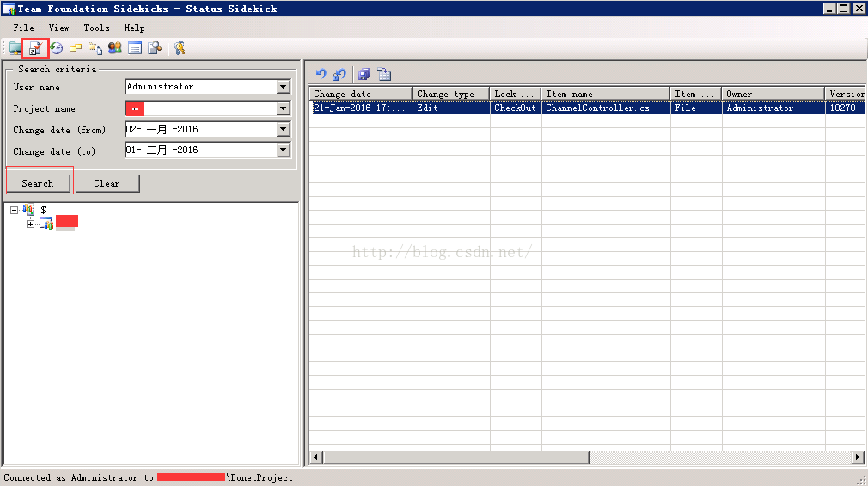The height and width of the screenshot is (486, 868).
Task: Open the History Sidekick clock icon
Action: [57, 48]
